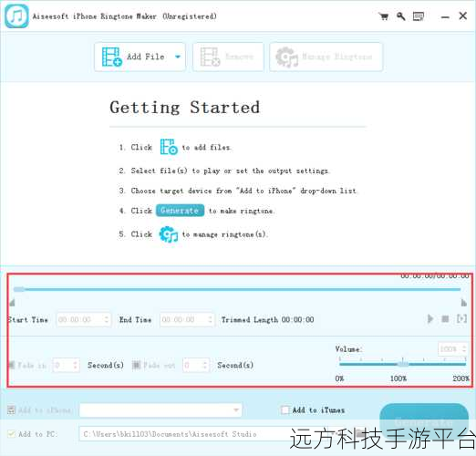Open the shopping cart purchase icon

click(x=384, y=16)
